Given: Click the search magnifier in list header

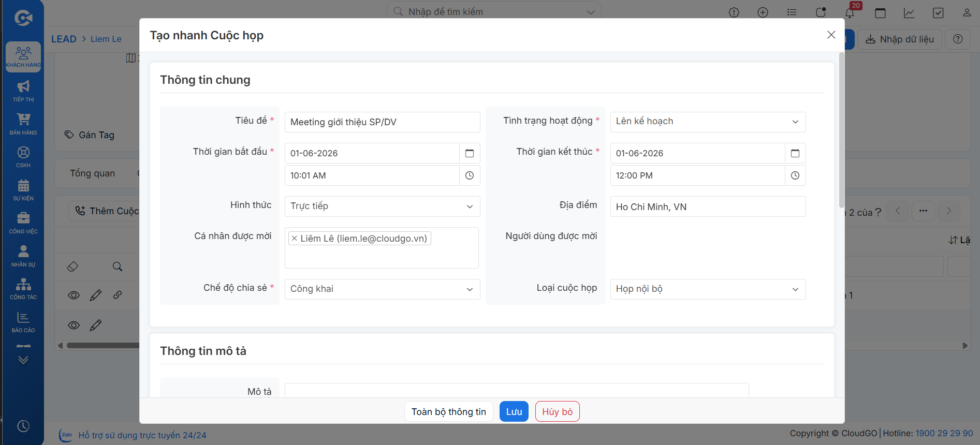Looking at the screenshot, I should [x=118, y=266].
